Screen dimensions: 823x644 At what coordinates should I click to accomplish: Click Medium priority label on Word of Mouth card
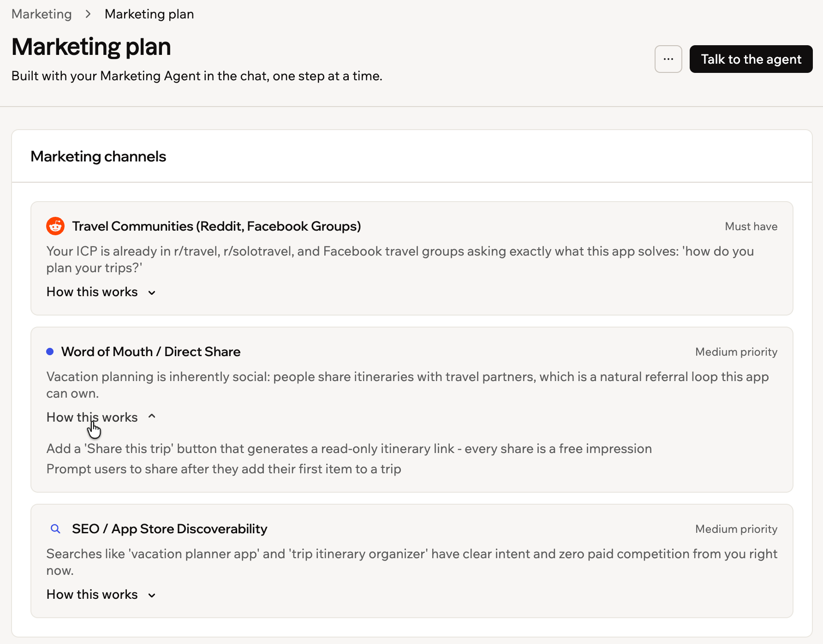736,352
